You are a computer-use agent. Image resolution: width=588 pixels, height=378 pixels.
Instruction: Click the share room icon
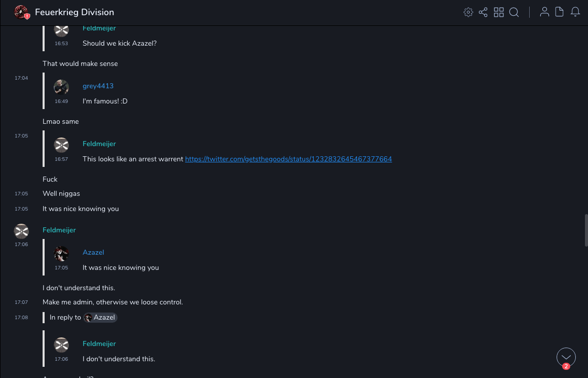click(x=483, y=12)
